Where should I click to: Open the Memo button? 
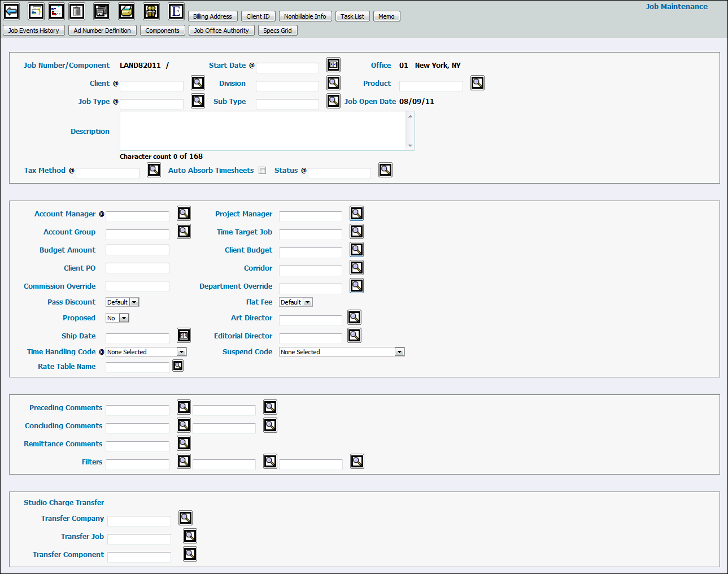pyautogui.click(x=386, y=16)
